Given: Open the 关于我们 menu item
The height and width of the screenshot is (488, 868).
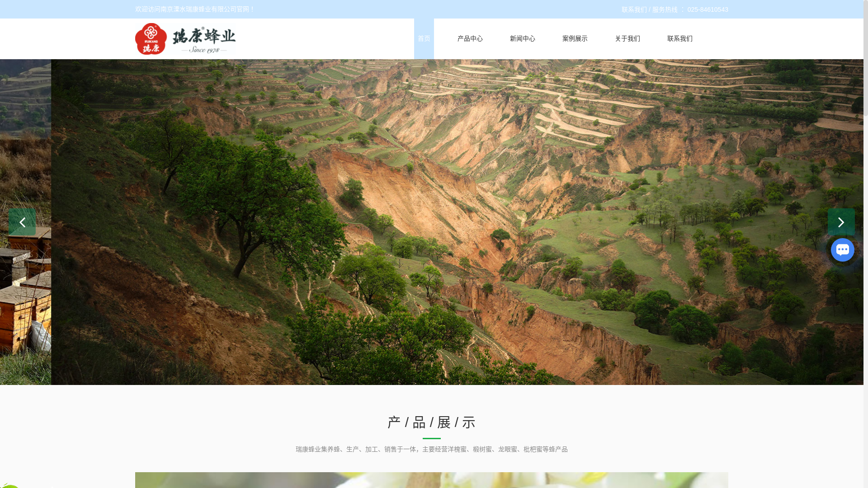Looking at the screenshot, I should click(627, 39).
